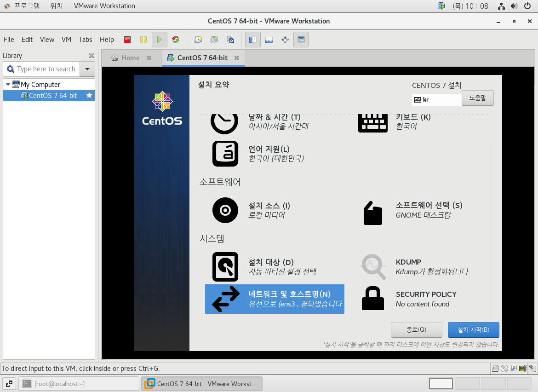
Task: Click the network cable status icon
Action: click(x=514, y=369)
